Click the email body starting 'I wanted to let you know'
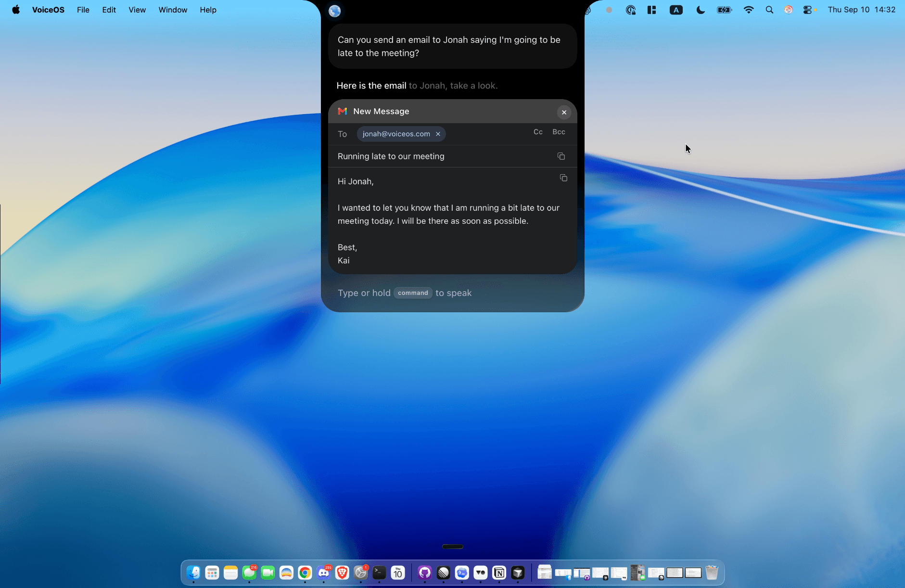The height and width of the screenshot is (588, 905). point(448,215)
